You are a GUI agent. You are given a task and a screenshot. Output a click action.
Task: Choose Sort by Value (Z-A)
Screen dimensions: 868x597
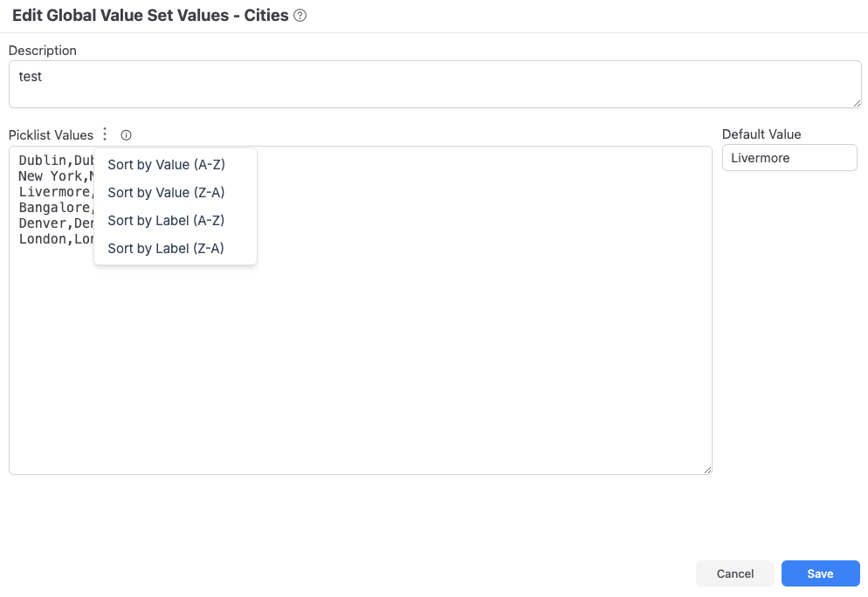pyautogui.click(x=167, y=193)
